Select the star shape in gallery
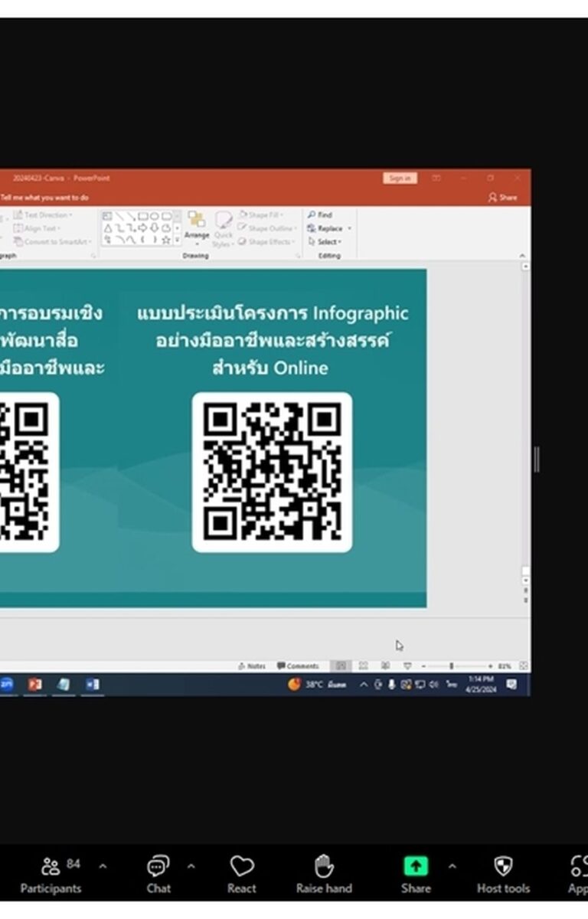Viewport: 588px width, 919px height. coord(166,240)
